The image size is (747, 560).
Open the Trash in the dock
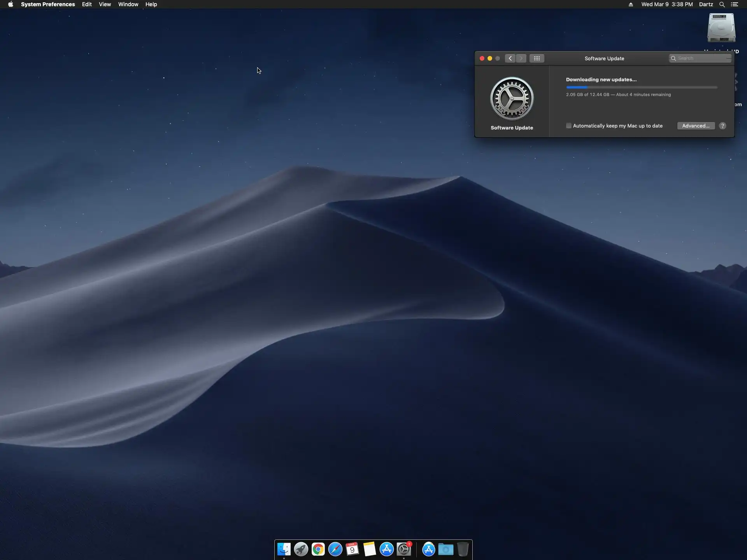[x=463, y=549]
